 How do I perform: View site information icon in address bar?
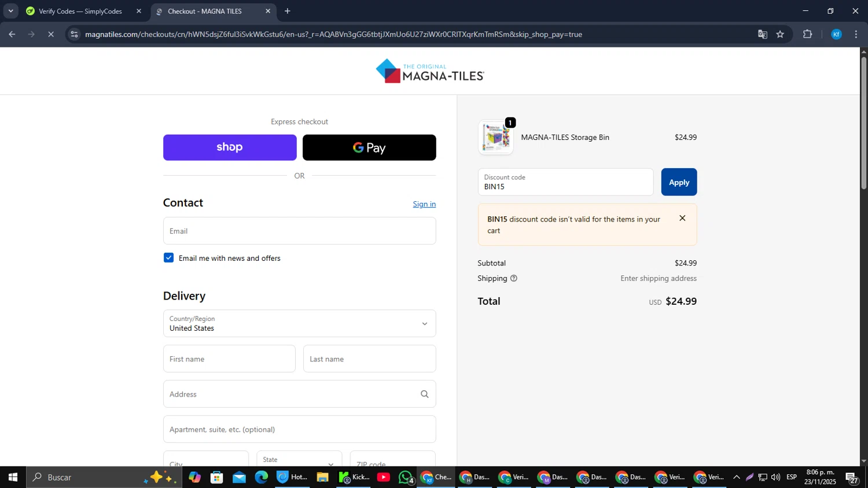click(x=74, y=34)
